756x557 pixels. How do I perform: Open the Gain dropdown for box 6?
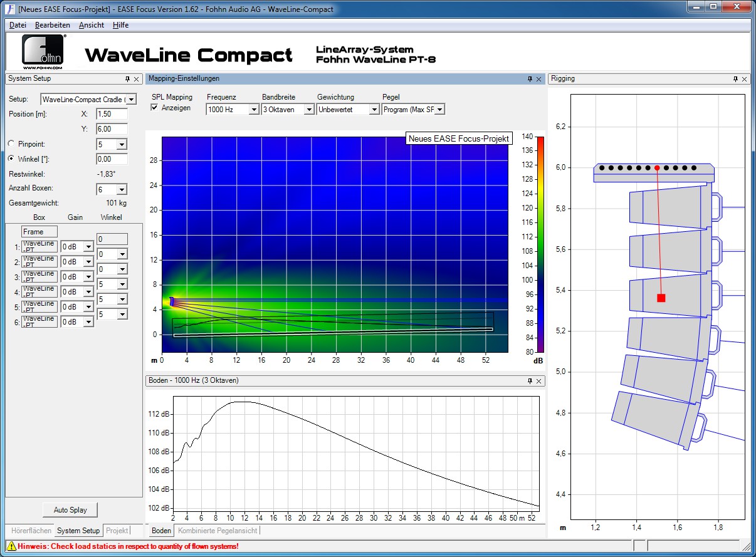pyautogui.click(x=88, y=322)
